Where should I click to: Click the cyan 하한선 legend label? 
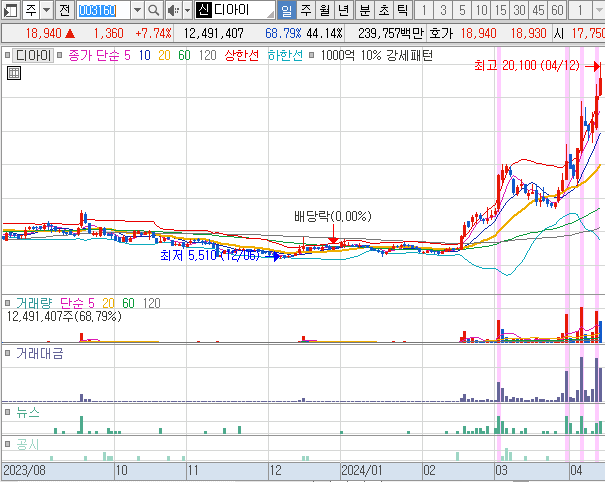[285, 55]
